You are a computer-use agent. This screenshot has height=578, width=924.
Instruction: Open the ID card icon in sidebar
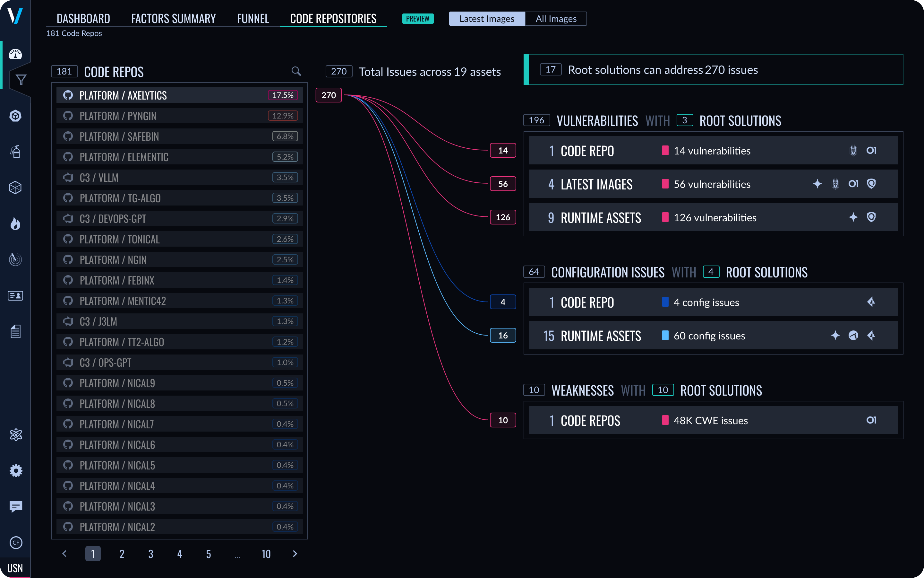point(15,295)
